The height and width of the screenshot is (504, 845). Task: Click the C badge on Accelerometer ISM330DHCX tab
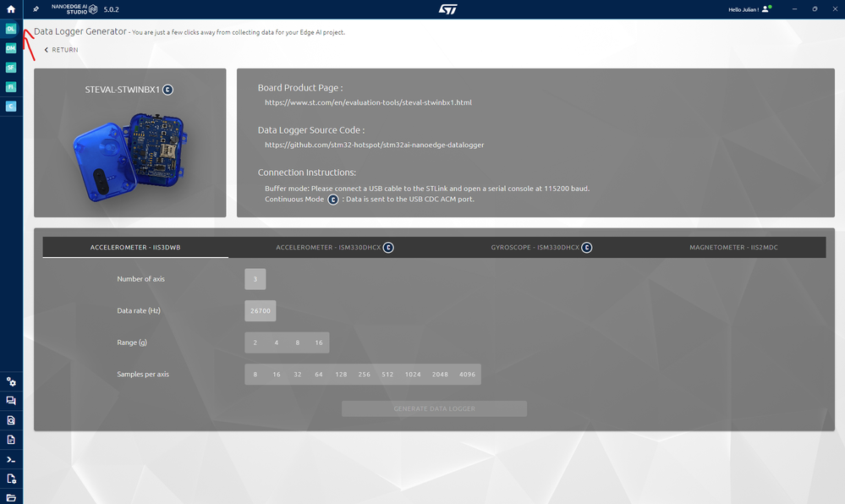[x=388, y=248]
